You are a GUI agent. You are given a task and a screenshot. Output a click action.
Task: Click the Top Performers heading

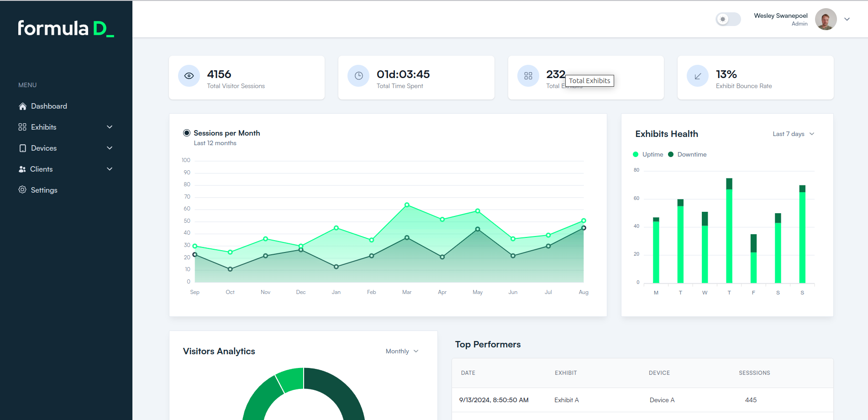pyautogui.click(x=488, y=344)
